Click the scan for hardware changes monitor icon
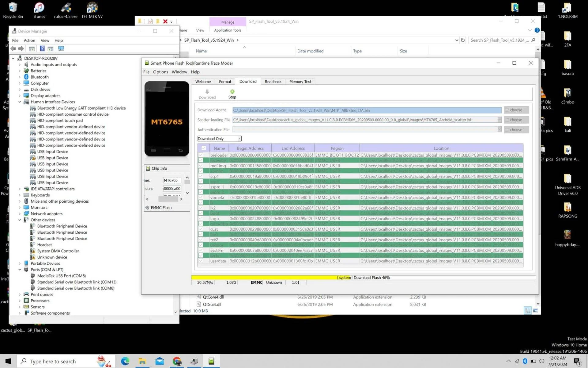The height and width of the screenshot is (368, 588). tap(61, 48)
